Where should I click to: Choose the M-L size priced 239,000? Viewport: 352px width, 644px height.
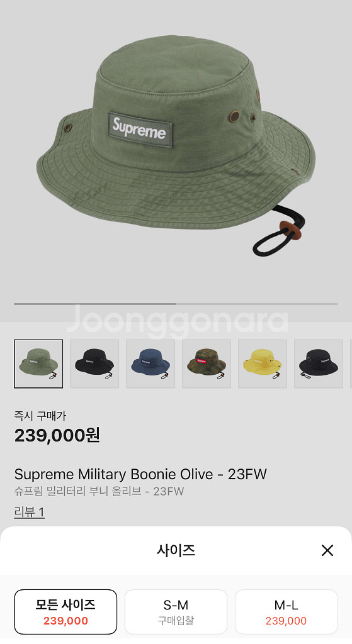point(287,612)
